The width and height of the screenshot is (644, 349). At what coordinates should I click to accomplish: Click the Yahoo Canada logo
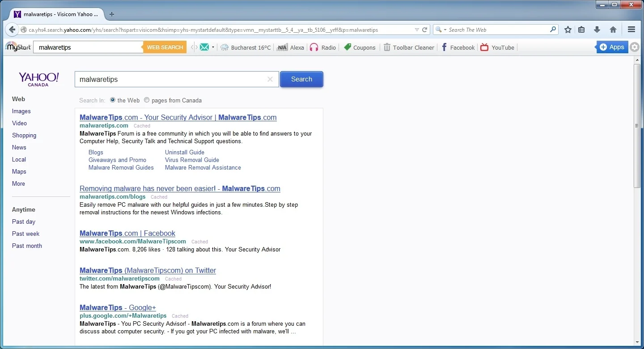click(39, 79)
